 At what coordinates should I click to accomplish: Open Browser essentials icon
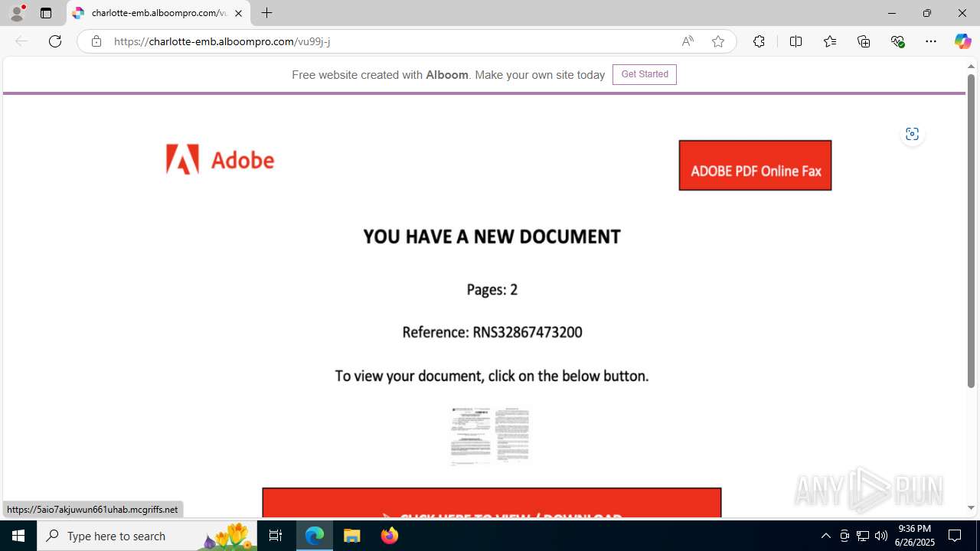point(897,41)
